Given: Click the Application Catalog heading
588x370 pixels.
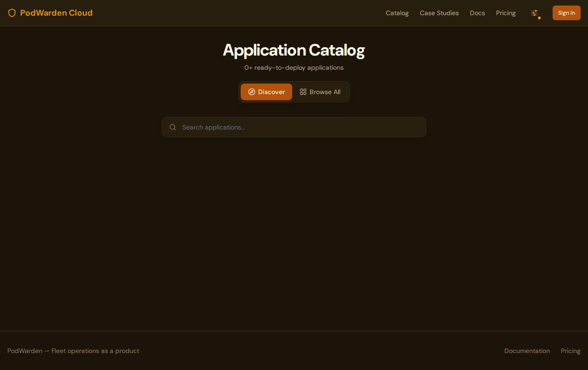Looking at the screenshot, I should (294, 50).
